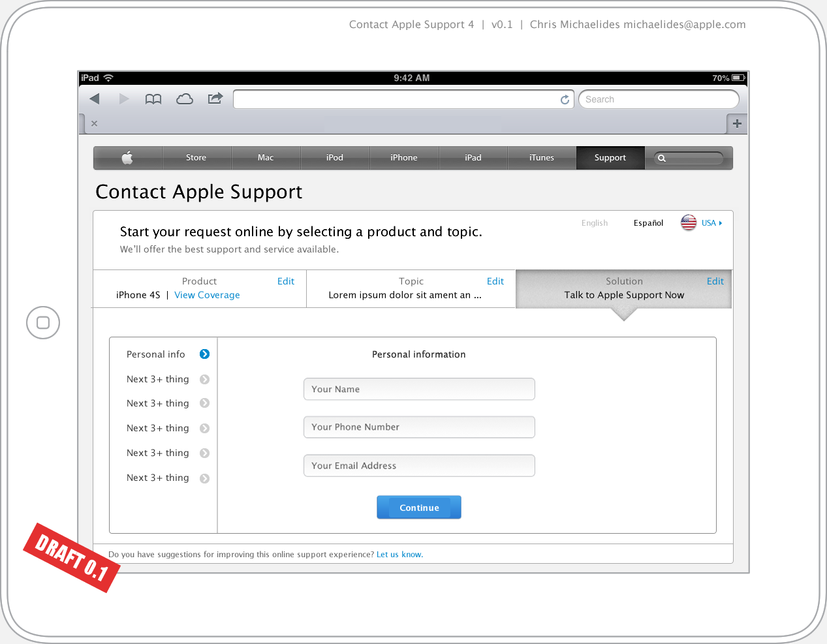Viewport: 827px width, 644px height.
Task: Open the bookmarks book icon
Action: click(x=153, y=99)
